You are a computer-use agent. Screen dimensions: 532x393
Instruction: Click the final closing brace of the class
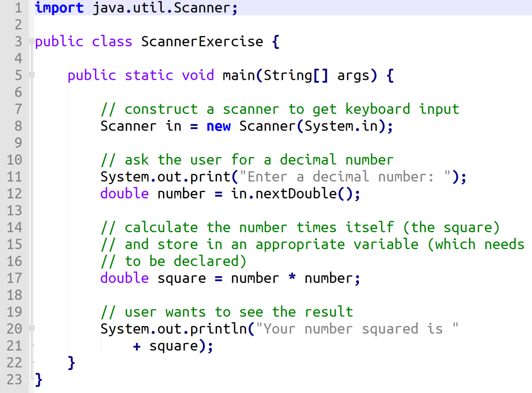click(x=38, y=380)
